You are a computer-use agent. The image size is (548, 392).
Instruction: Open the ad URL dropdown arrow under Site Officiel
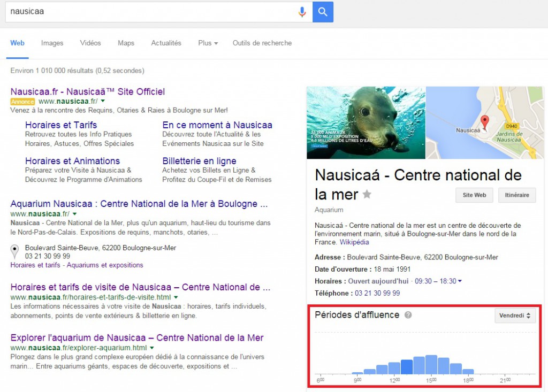click(103, 101)
